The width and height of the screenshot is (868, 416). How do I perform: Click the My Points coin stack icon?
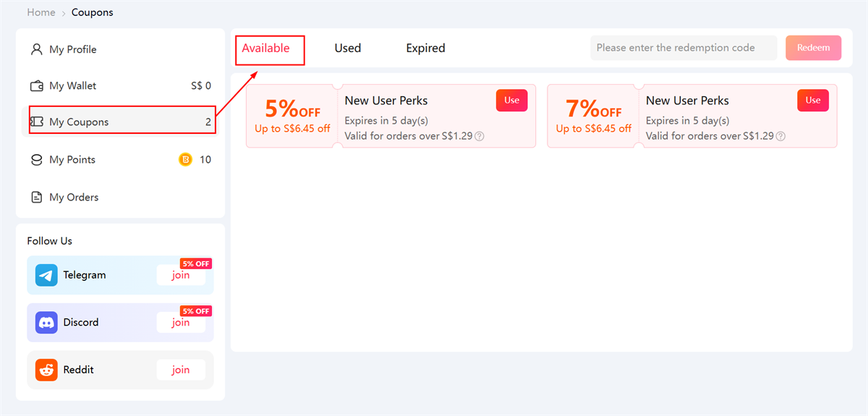point(36,159)
